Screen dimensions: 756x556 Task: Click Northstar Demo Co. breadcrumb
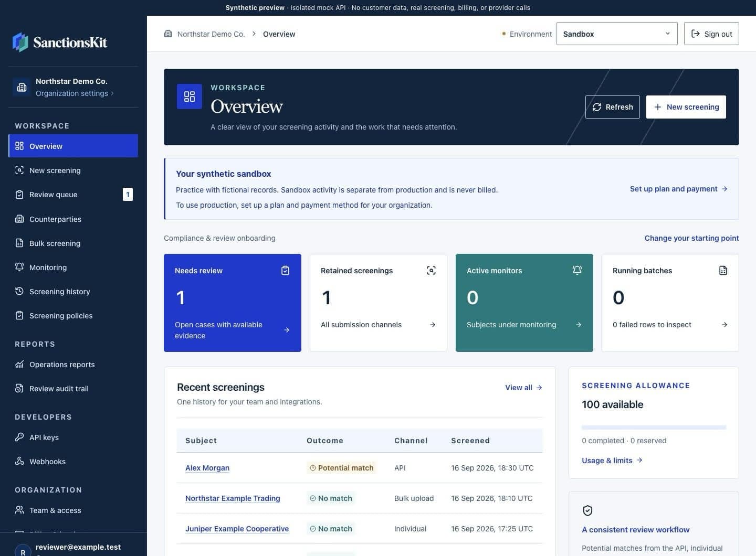click(211, 34)
